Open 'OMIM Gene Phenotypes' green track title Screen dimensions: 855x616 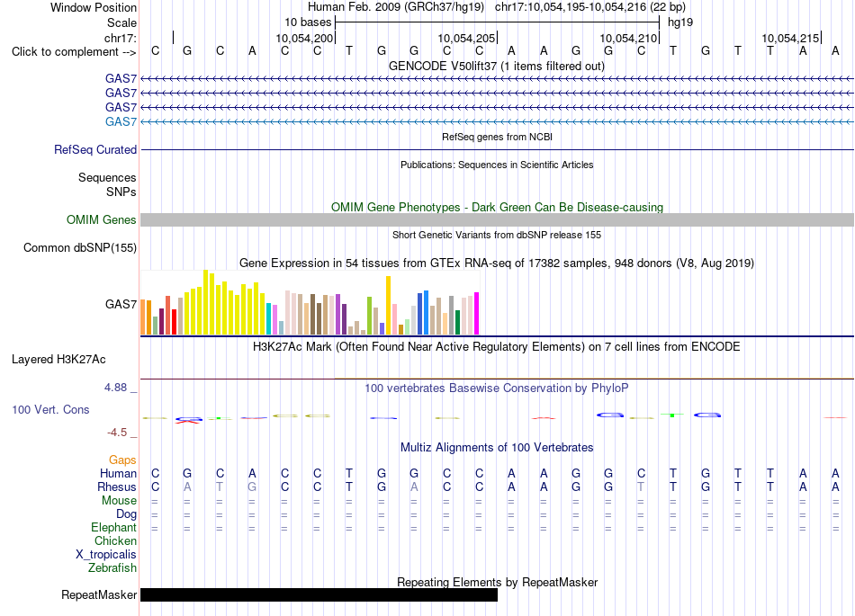point(497,208)
